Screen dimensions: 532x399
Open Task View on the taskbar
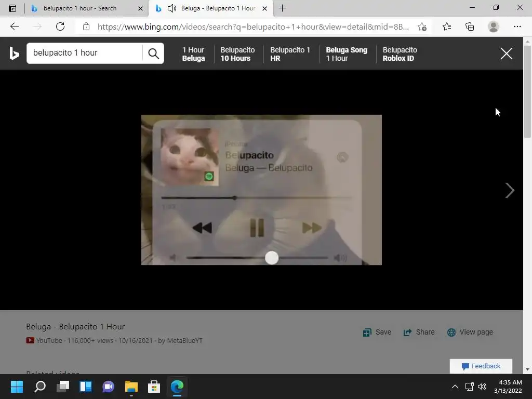click(x=63, y=387)
